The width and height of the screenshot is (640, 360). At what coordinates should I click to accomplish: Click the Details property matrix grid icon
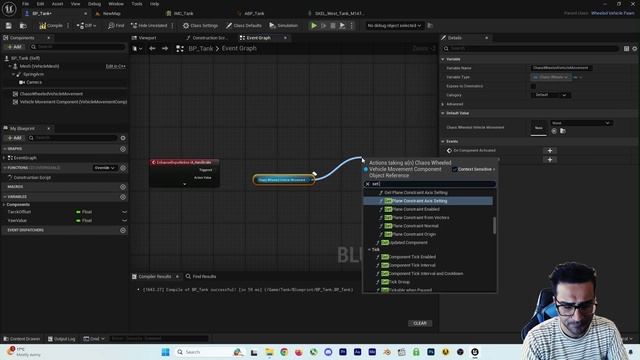626,49
